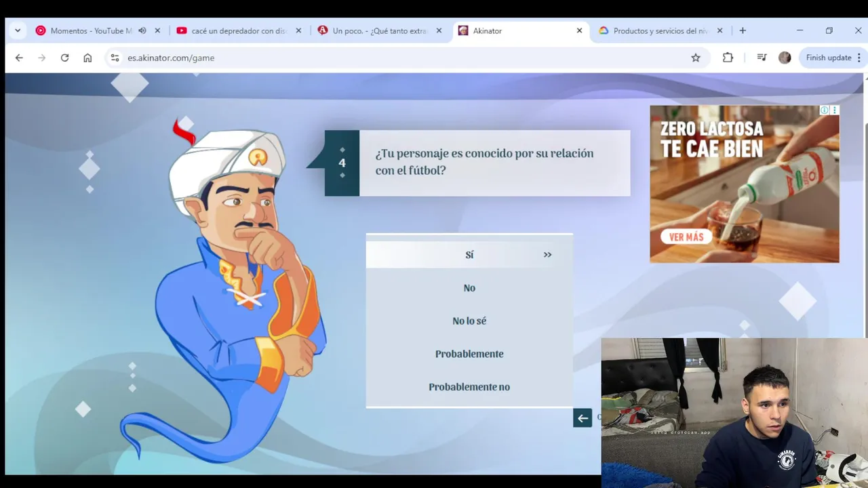Close the "Productos y servicios" tab
868x488 pixels.
click(x=719, y=30)
